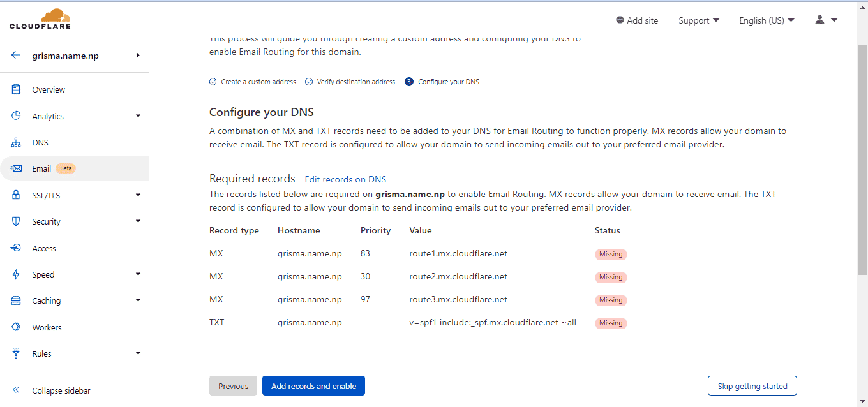This screenshot has height=407, width=868.
Task: Click the Missing status for TXT record
Action: click(611, 323)
